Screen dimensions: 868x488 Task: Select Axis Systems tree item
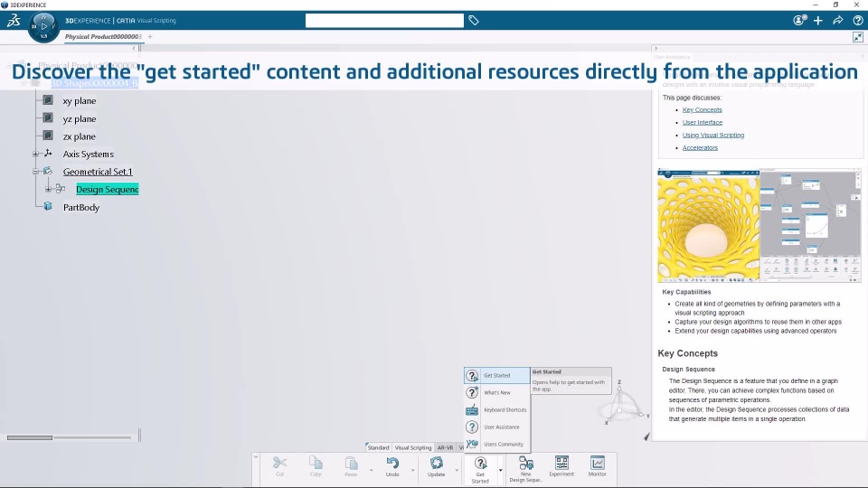click(x=88, y=154)
